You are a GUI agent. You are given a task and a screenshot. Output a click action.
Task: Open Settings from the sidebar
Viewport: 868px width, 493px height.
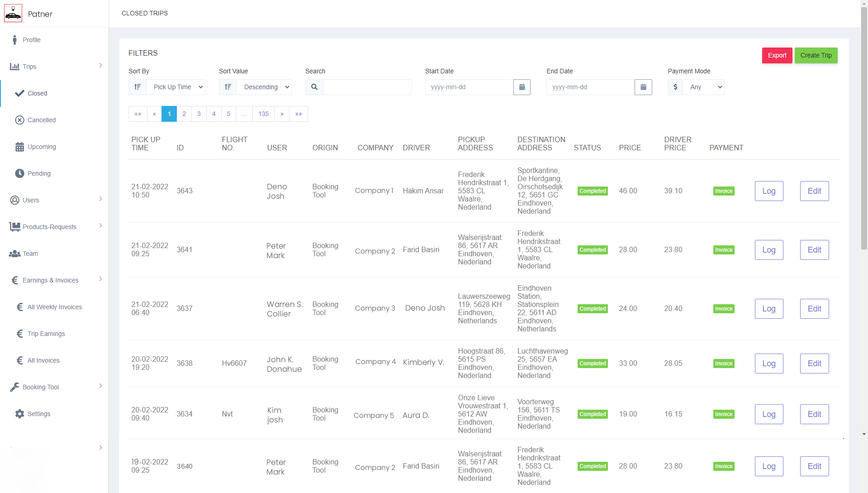pyautogui.click(x=39, y=414)
